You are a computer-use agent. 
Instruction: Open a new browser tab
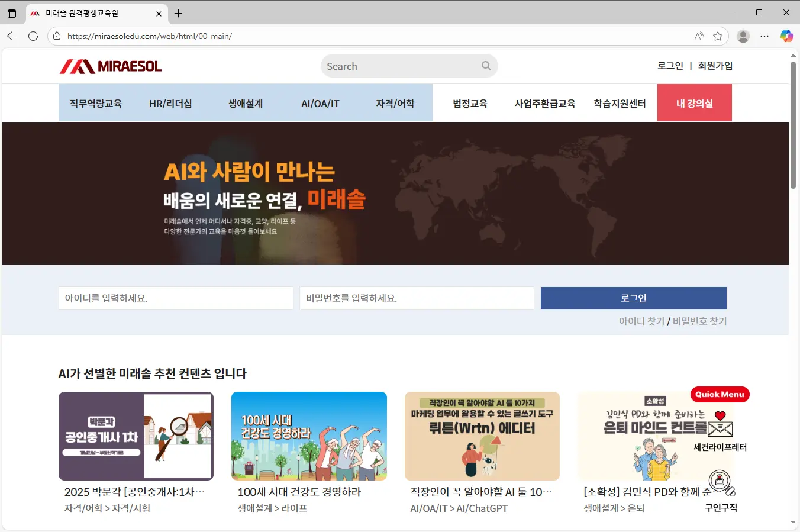pyautogui.click(x=178, y=13)
